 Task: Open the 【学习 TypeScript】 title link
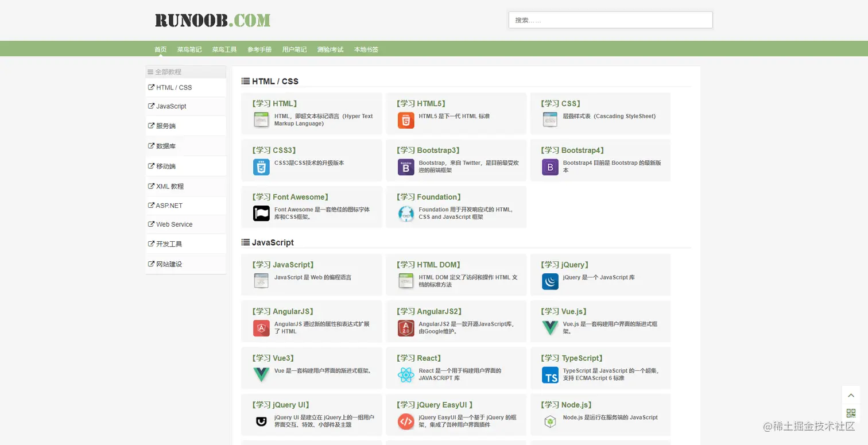click(x=572, y=358)
